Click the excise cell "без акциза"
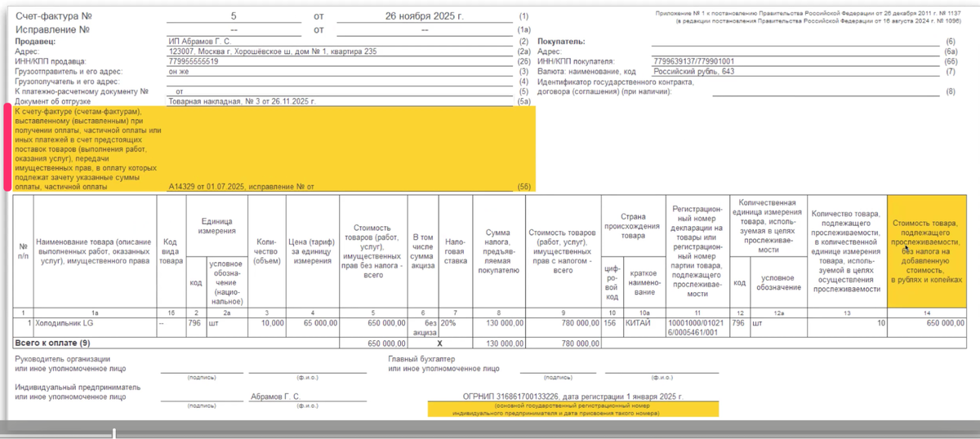The width and height of the screenshot is (980, 439). tap(423, 328)
